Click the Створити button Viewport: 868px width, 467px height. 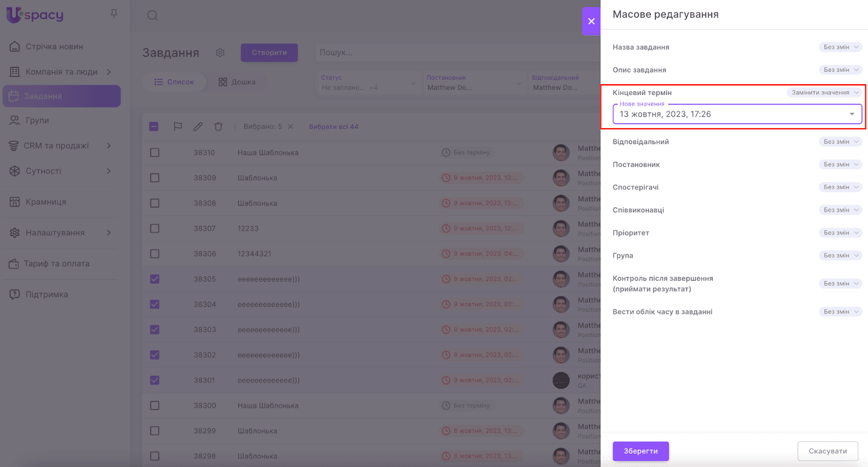click(x=269, y=53)
